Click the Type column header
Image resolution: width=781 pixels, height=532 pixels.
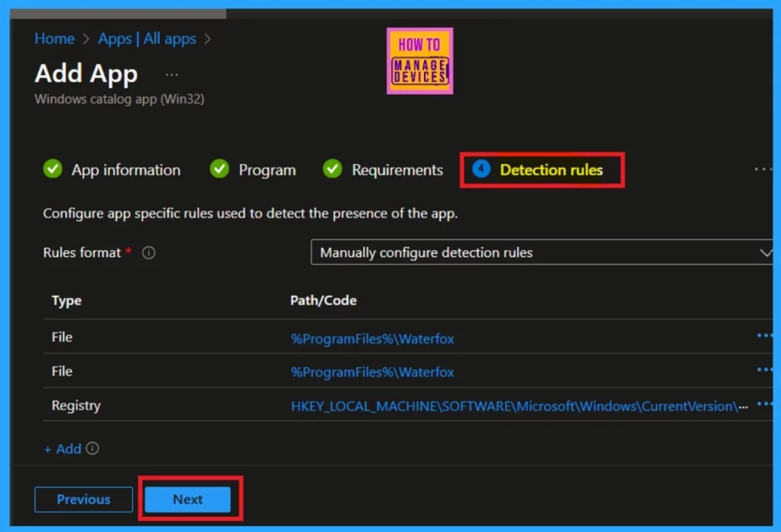66,300
